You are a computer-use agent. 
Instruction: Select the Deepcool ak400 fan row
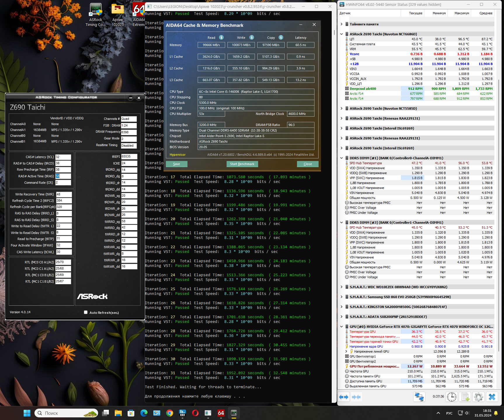(419, 89)
